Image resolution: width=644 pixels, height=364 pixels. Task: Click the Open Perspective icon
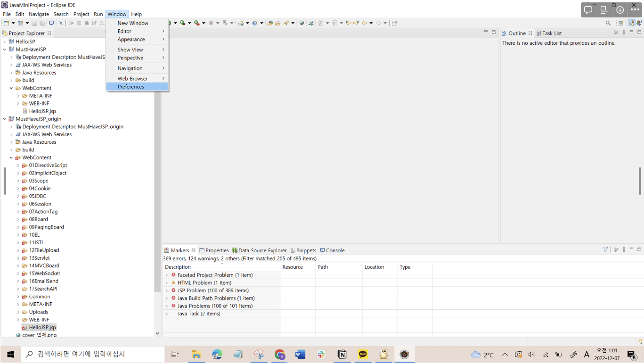(621, 23)
